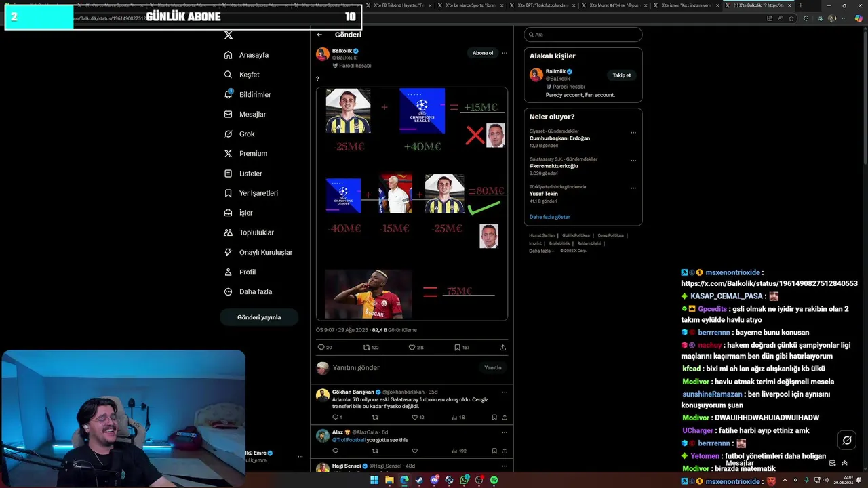Open the post's meme image
The image size is (868, 488).
412,203
